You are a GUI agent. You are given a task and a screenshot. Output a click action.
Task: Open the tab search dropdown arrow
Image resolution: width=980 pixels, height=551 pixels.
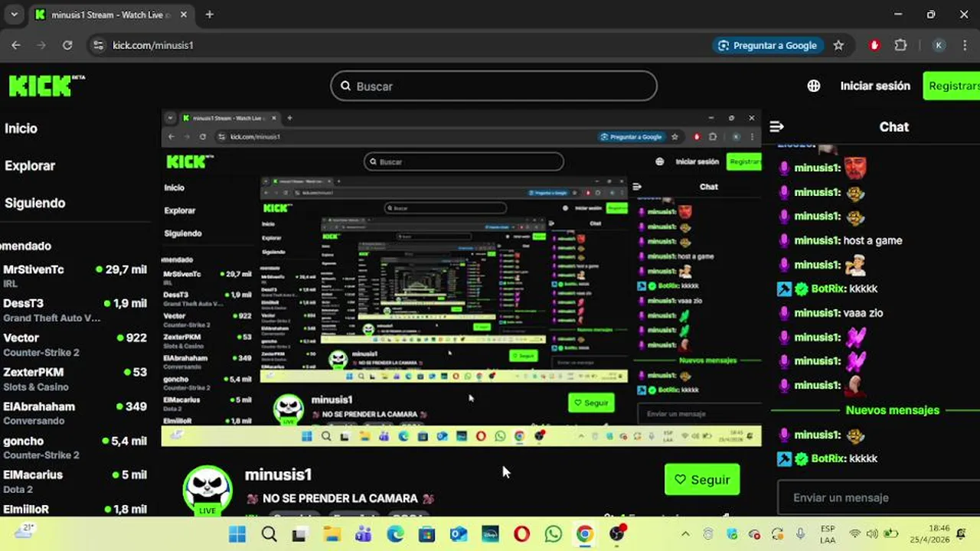pos(14,15)
